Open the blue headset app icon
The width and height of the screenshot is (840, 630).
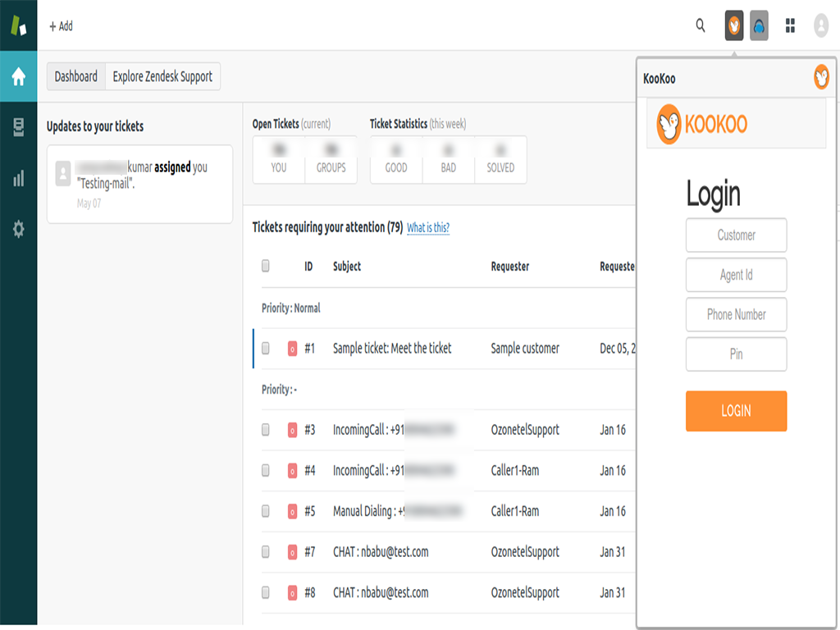tap(759, 25)
